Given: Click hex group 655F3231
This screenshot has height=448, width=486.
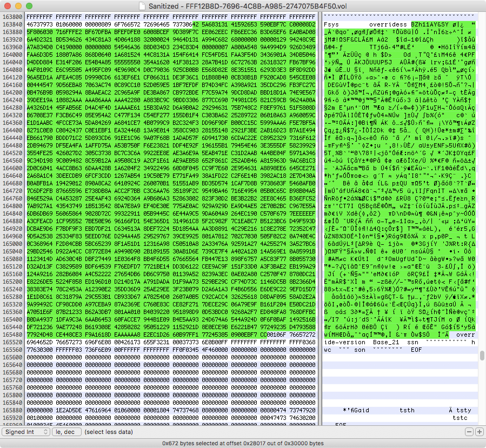Looking at the screenshot, I should 156,342.
